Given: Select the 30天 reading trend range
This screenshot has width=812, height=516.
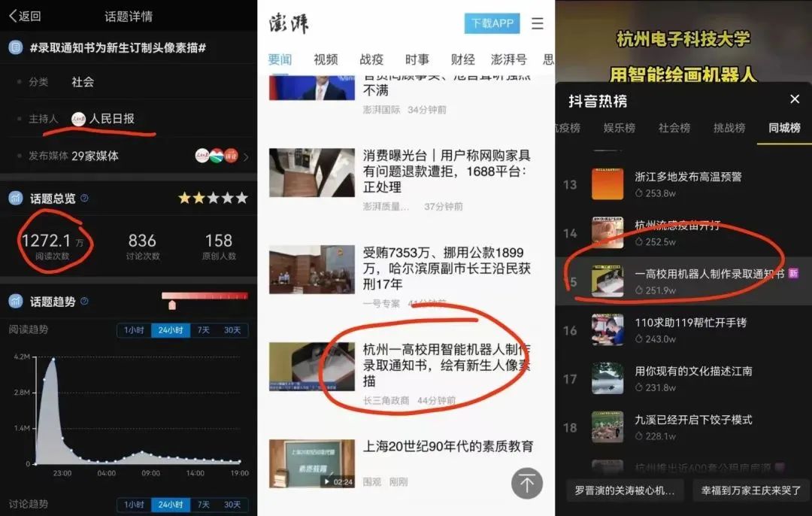Looking at the screenshot, I should coord(232,330).
